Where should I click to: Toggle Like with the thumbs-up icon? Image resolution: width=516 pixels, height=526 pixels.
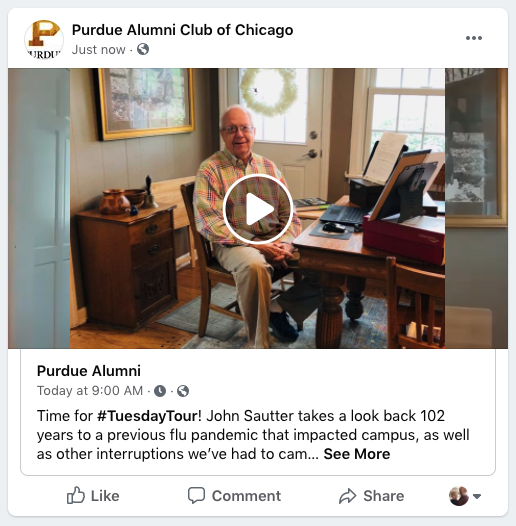[x=75, y=495]
